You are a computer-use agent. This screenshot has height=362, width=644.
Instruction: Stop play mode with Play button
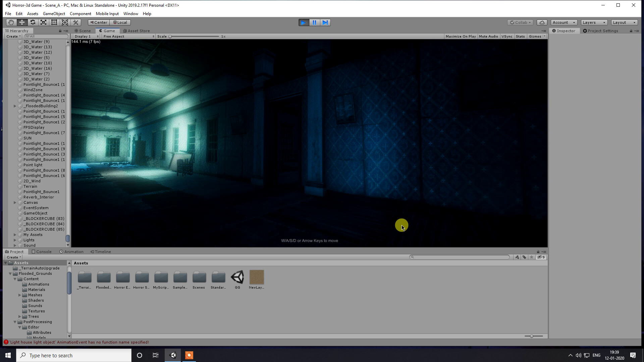pos(304,22)
